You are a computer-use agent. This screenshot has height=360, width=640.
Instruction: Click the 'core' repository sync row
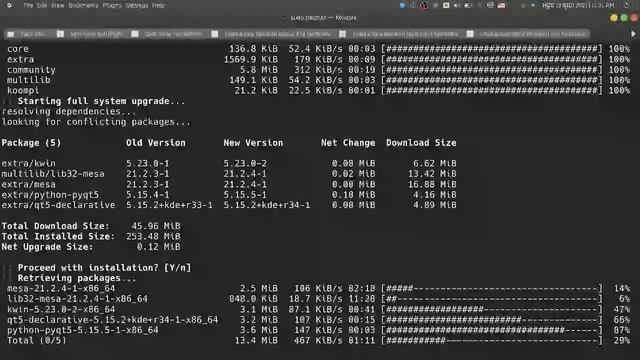click(318, 49)
